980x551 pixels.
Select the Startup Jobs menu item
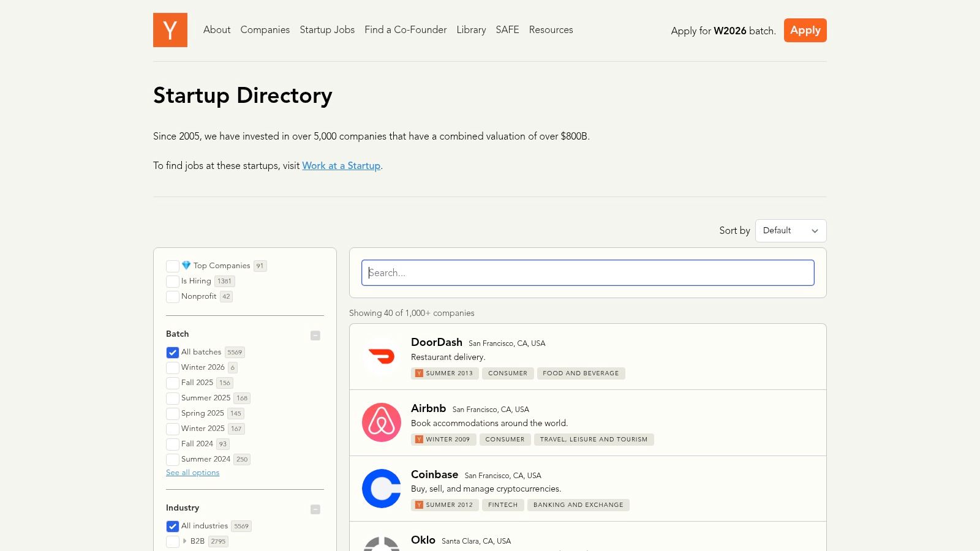pos(327,30)
